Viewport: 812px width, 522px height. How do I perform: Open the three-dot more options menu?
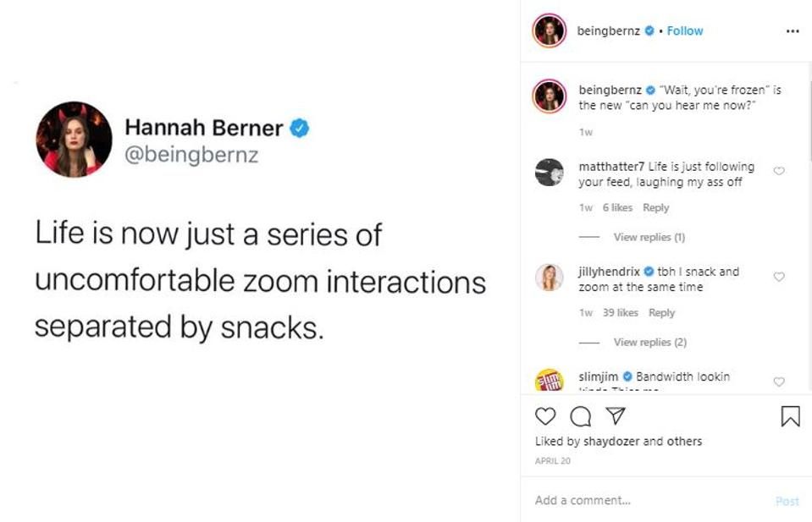click(792, 31)
